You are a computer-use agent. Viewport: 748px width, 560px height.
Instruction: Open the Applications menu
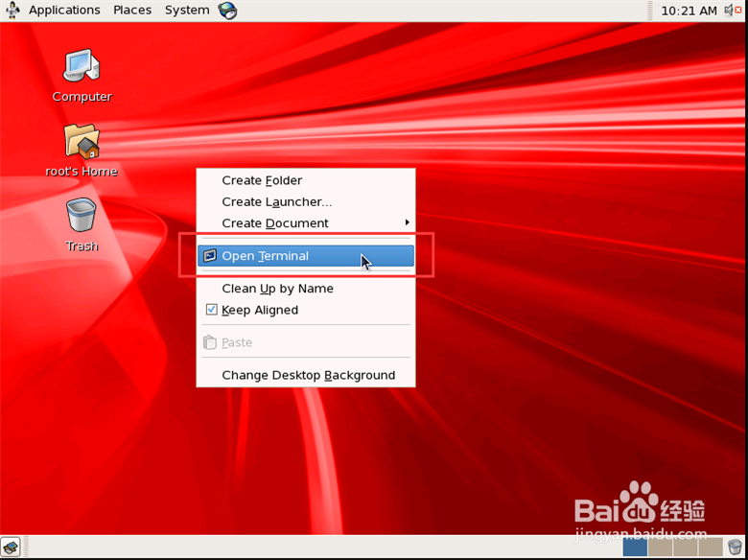click(64, 10)
